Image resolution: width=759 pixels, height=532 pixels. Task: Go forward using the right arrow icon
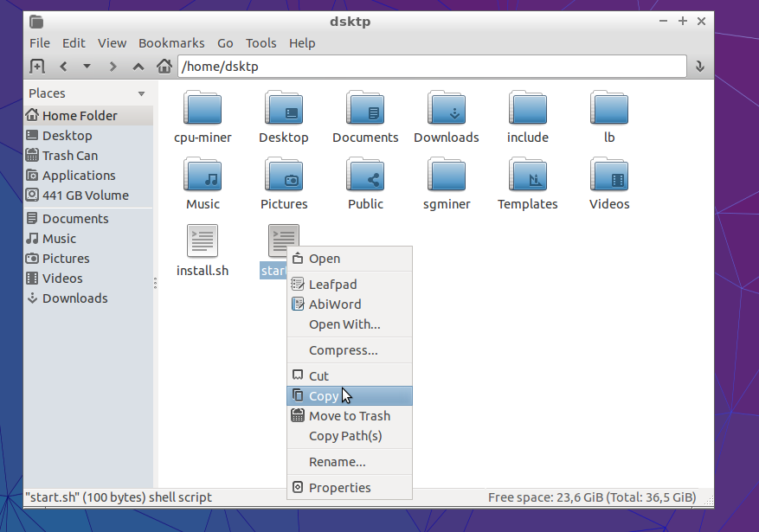(113, 67)
